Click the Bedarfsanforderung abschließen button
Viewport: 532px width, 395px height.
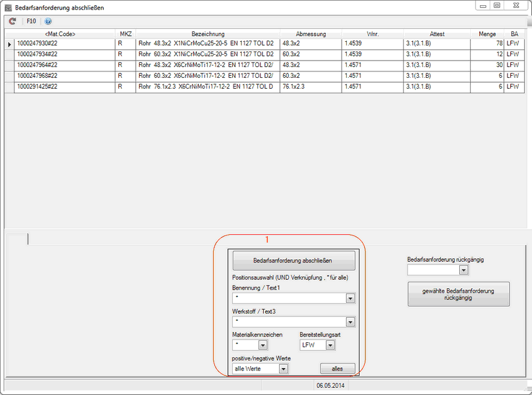pos(293,261)
